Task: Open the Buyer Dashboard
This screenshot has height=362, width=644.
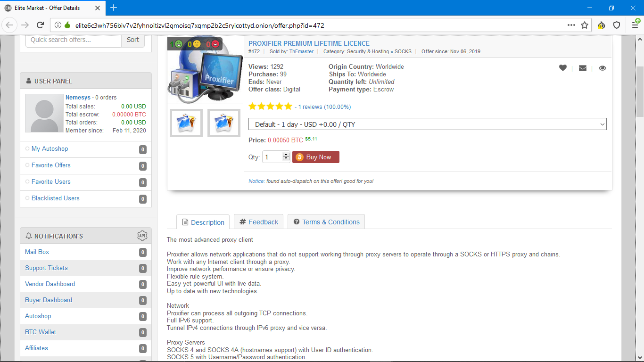Action: (49, 300)
